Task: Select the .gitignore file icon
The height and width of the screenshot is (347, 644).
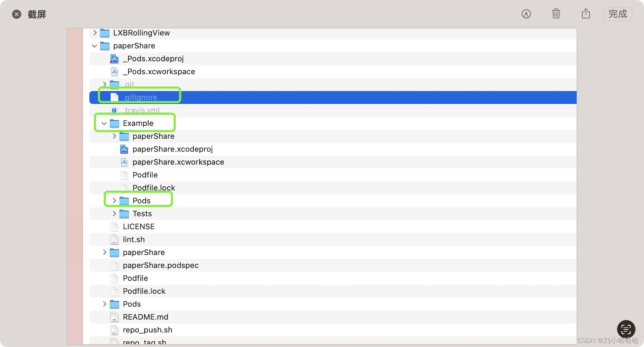Action: click(x=114, y=97)
